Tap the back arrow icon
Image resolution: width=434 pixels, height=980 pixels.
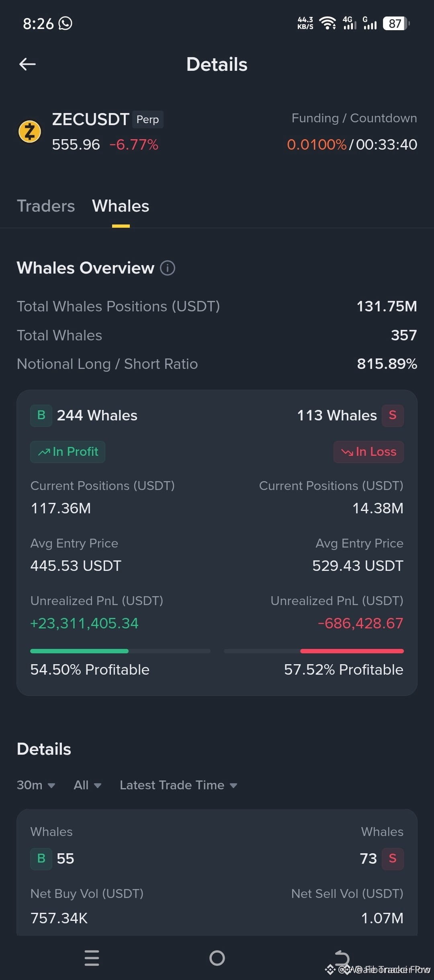[x=27, y=64]
